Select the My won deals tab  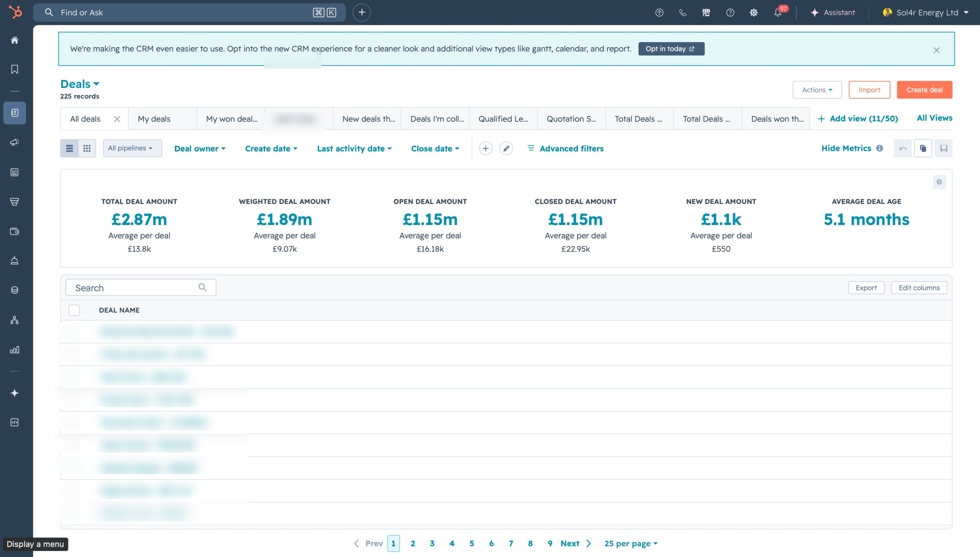pos(231,119)
